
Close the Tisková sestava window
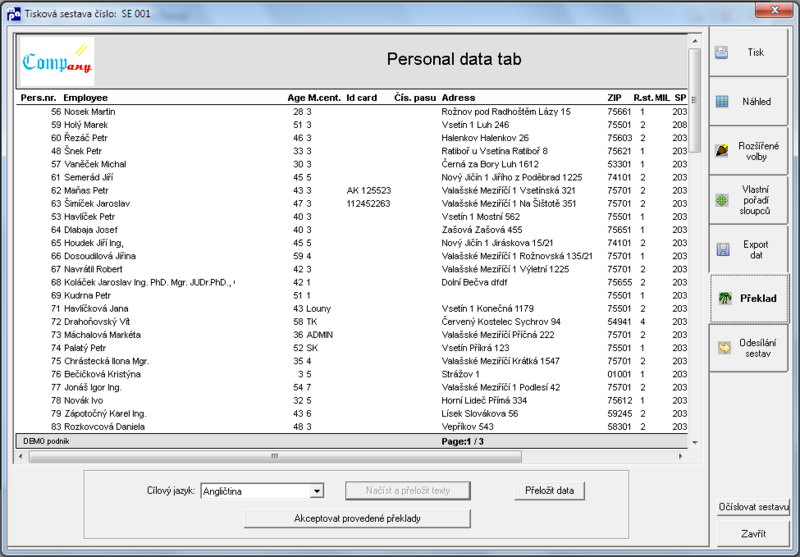pos(774,9)
